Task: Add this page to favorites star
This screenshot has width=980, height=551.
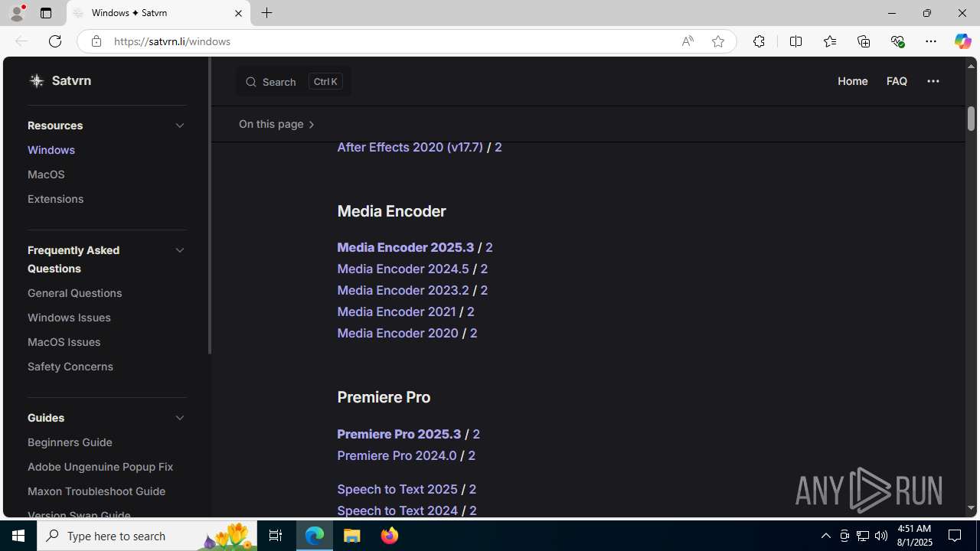Action: point(718,41)
